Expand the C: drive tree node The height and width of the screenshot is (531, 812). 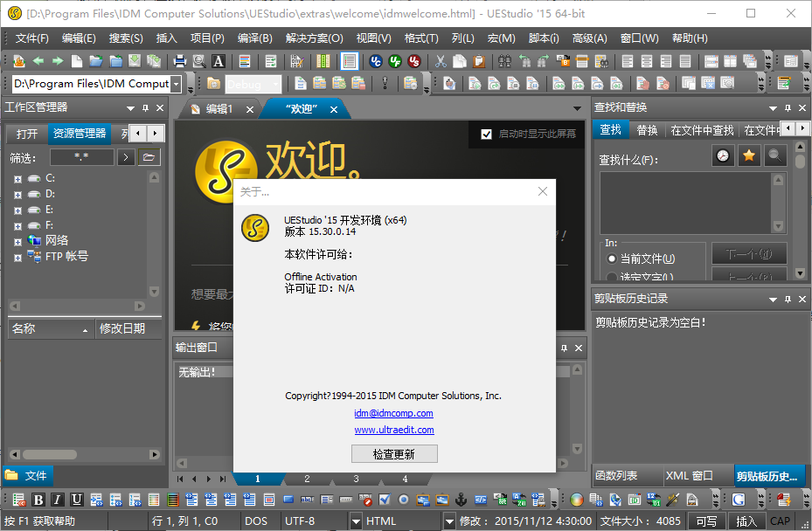pos(17,178)
